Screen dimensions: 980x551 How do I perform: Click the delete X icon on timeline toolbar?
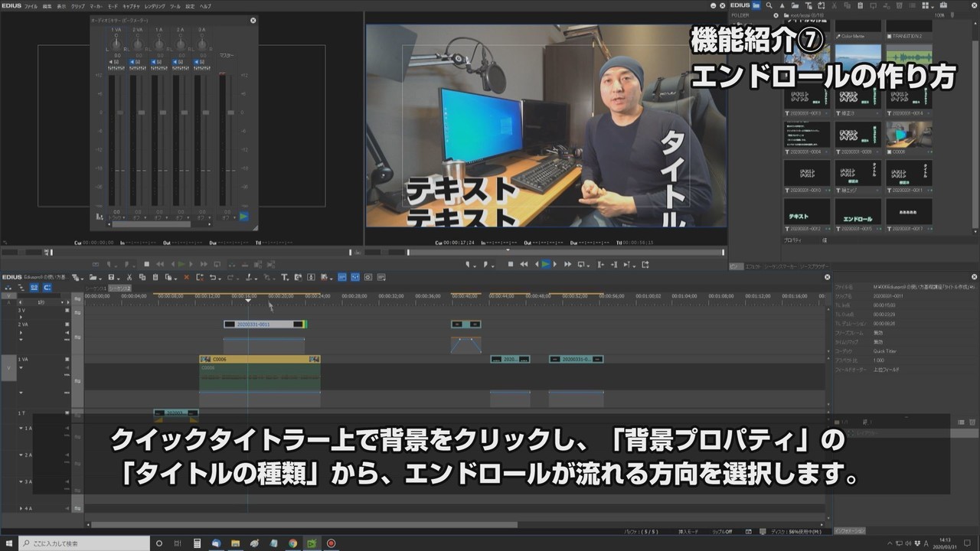(x=186, y=277)
